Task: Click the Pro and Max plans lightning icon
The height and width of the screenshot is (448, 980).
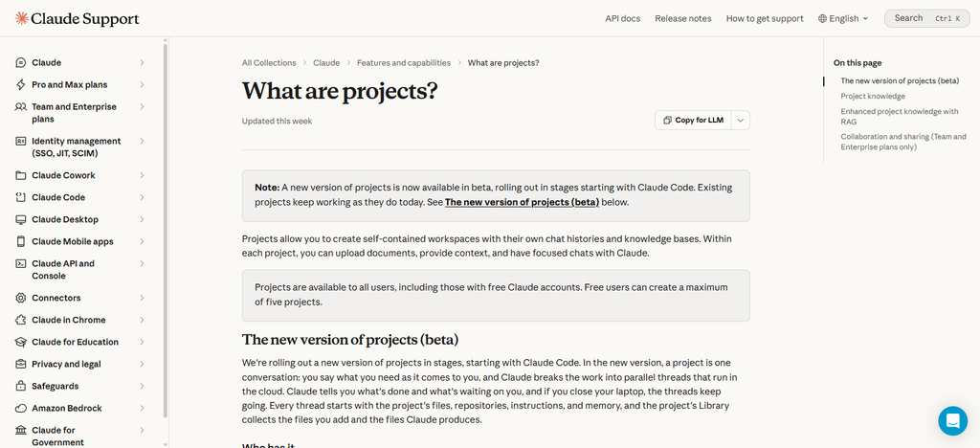Action: click(21, 84)
